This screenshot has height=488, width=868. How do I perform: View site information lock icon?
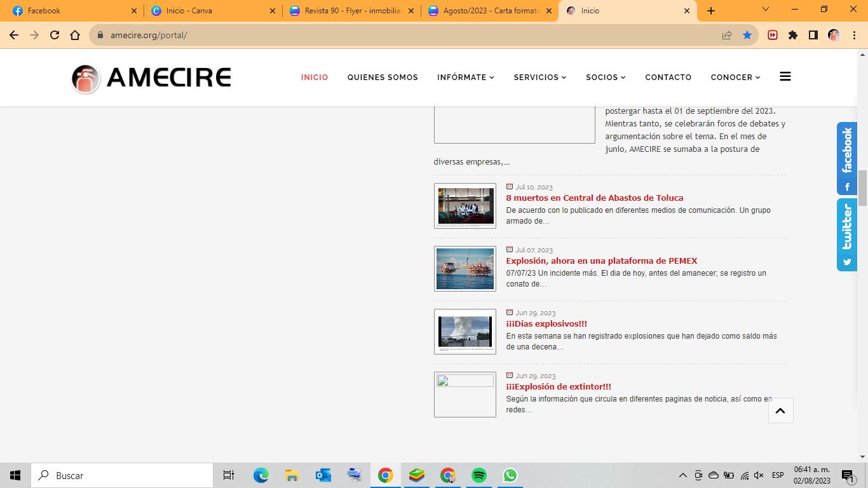(x=100, y=35)
